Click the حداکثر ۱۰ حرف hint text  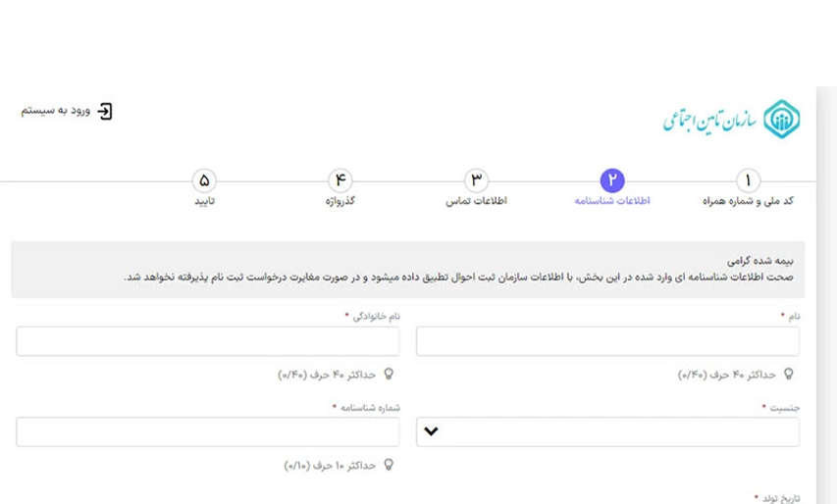tap(330, 466)
